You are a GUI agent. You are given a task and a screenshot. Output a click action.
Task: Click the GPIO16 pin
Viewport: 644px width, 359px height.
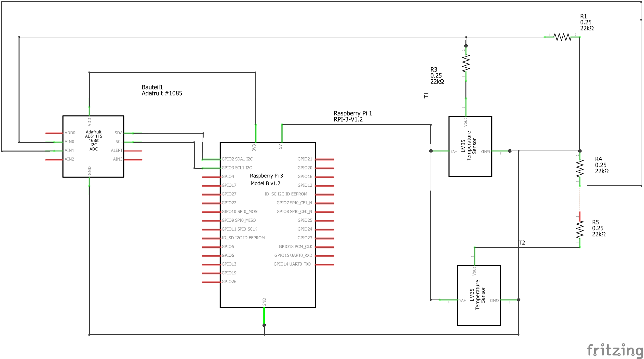click(325, 177)
